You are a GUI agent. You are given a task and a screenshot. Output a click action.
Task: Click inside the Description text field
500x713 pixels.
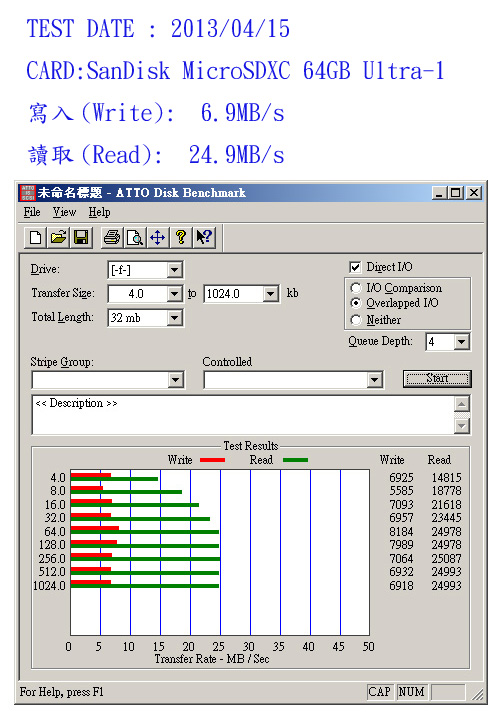pos(243,415)
